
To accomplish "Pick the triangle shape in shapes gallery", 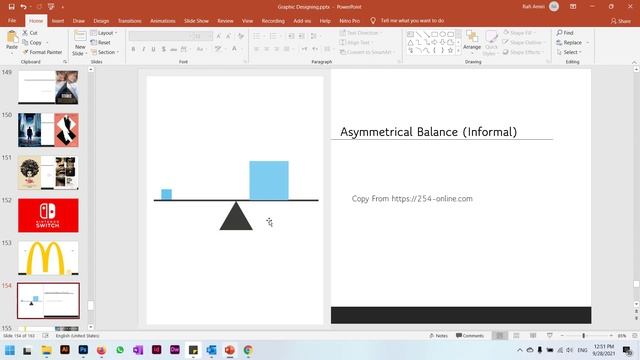I will pyautogui.click(x=411, y=42).
